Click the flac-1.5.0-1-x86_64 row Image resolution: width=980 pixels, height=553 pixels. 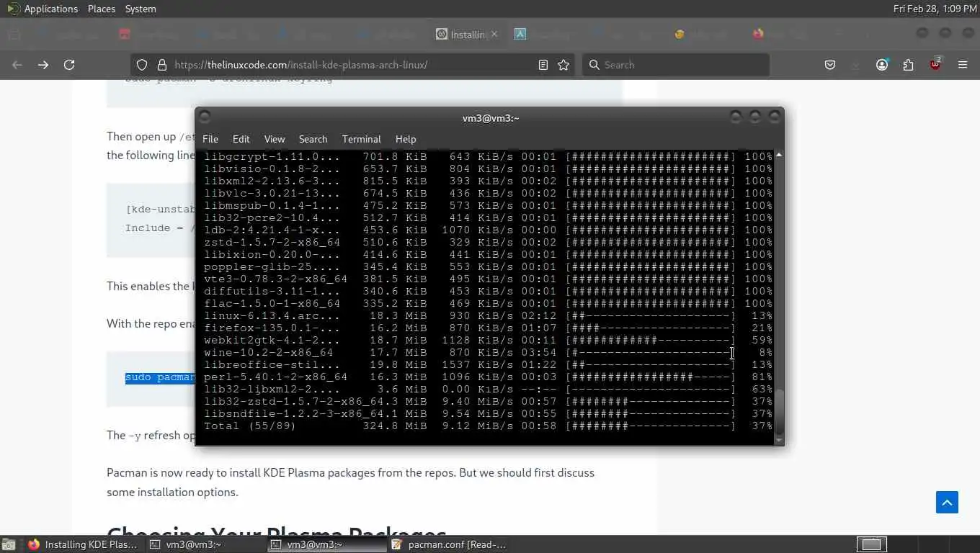(x=488, y=303)
